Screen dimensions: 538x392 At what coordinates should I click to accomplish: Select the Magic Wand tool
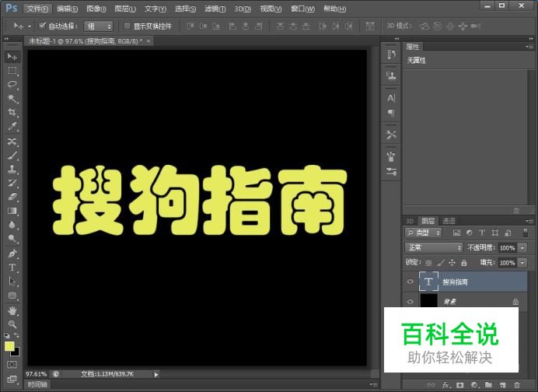coord(12,99)
